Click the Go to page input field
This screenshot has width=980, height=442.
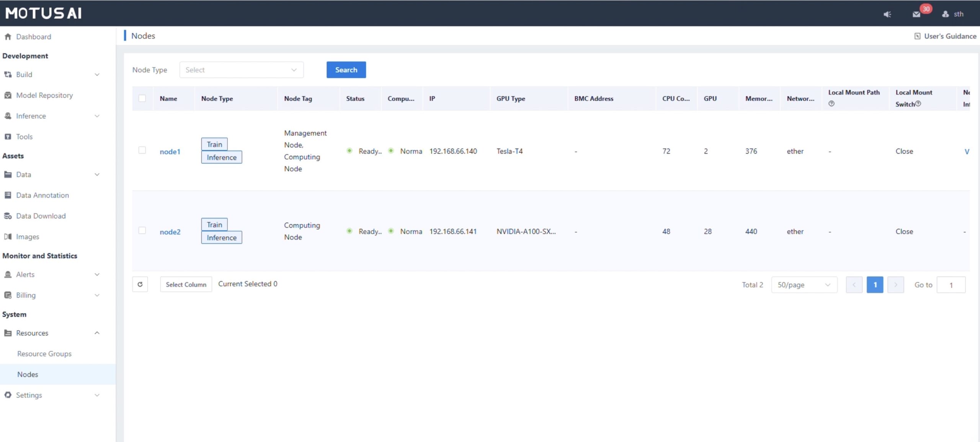pos(951,285)
